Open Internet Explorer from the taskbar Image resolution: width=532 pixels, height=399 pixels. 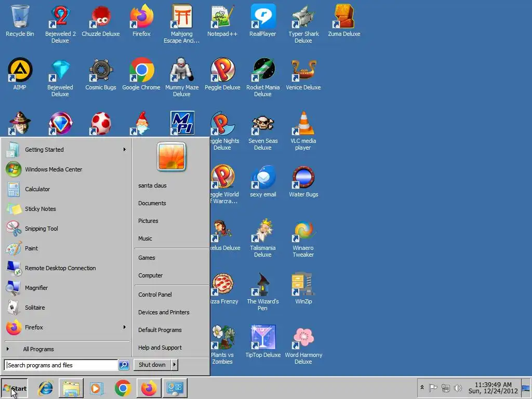(x=46, y=388)
